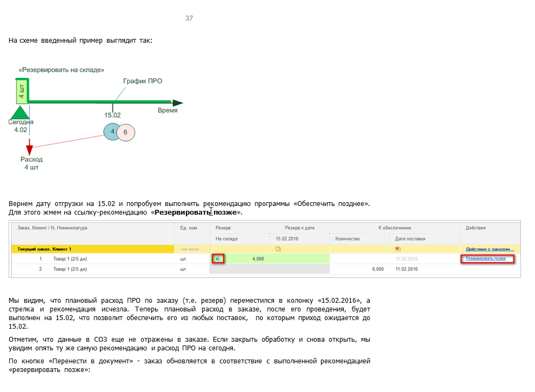Click the greyed 11.02.2016 date in row 1
The image size is (535, 392).
click(x=406, y=259)
